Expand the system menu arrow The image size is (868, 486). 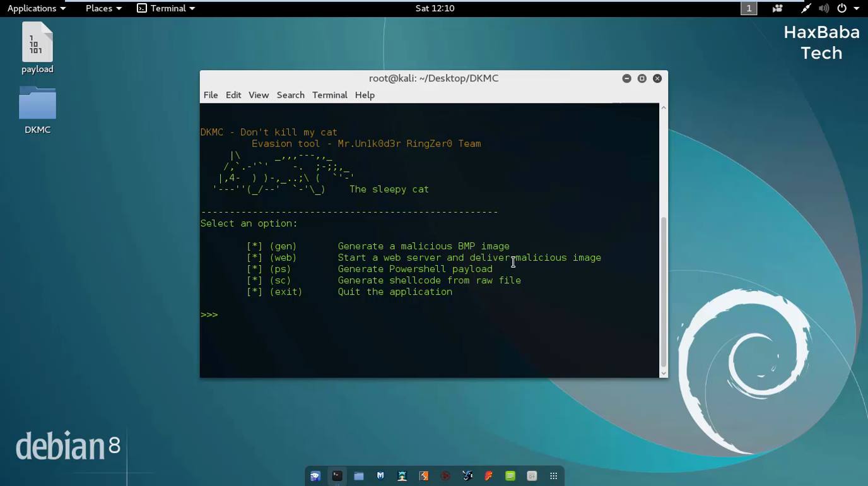point(857,8)
